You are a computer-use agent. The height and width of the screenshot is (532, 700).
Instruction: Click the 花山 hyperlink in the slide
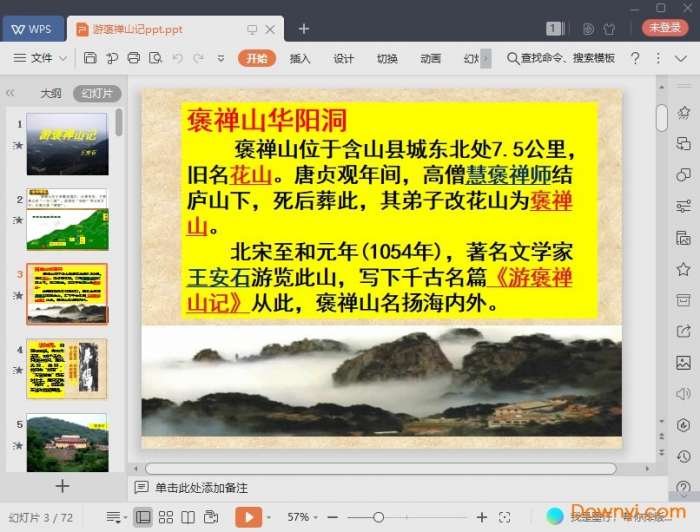(250, 175)
